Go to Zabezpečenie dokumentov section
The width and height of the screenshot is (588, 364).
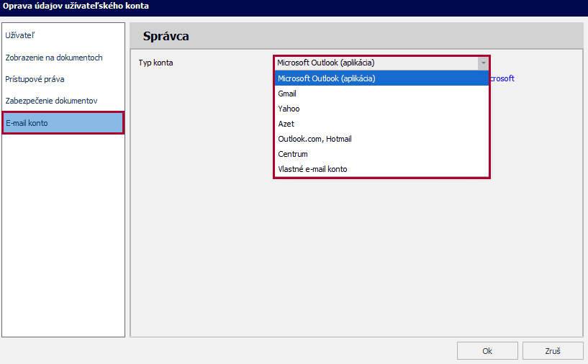51,101
